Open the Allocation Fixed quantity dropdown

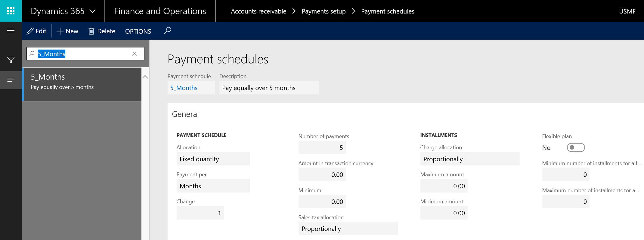(x=213, y=159)
